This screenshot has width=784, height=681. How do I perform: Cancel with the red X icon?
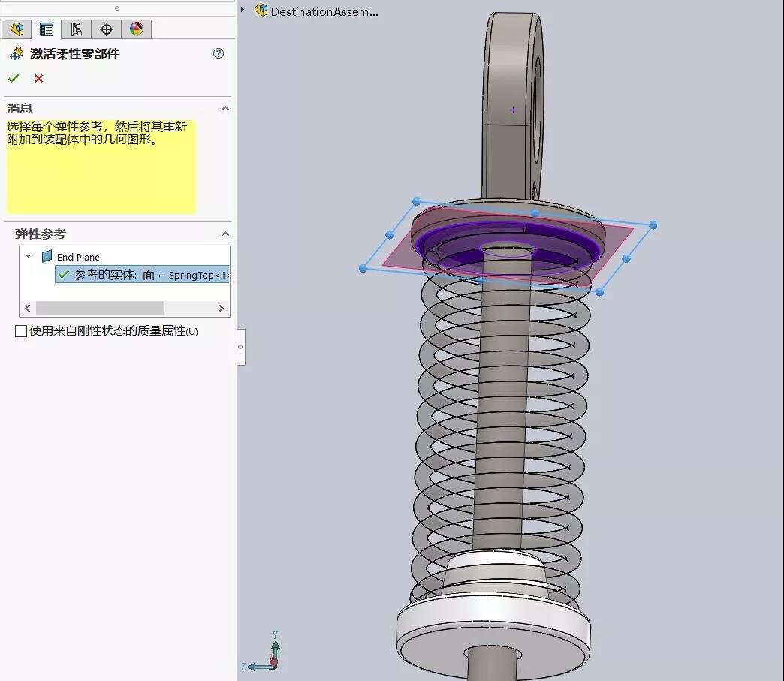click(x=38, y=78)
